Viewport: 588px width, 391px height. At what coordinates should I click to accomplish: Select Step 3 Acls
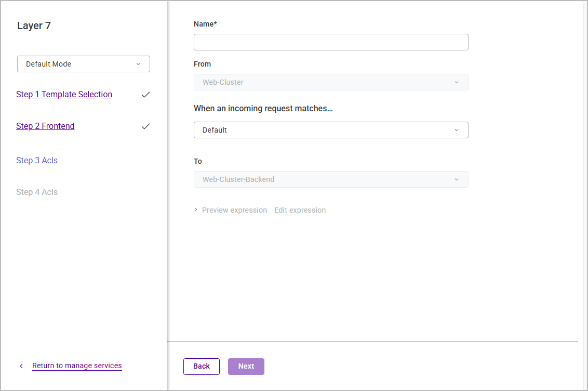pos(37,160)
